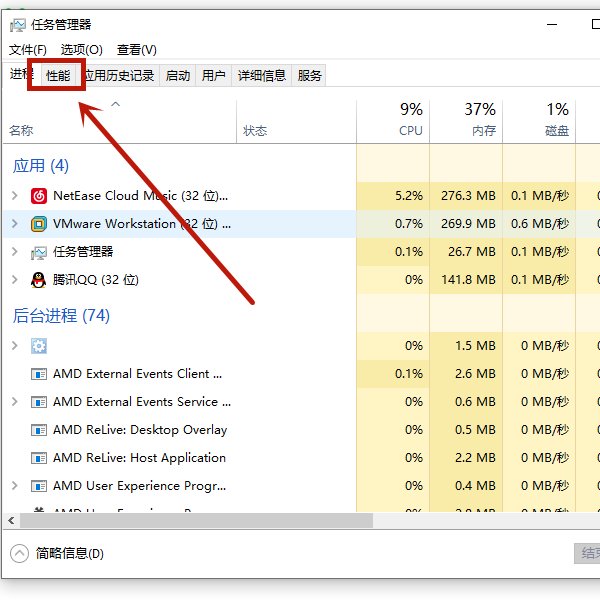Click the AMD External Events Service icon
Screen dimensions: 600x600
[x=39, y=402]
